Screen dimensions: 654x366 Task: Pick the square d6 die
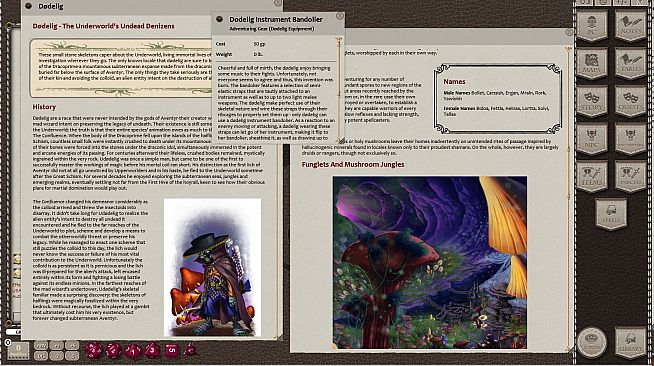(x=172, y=350)
